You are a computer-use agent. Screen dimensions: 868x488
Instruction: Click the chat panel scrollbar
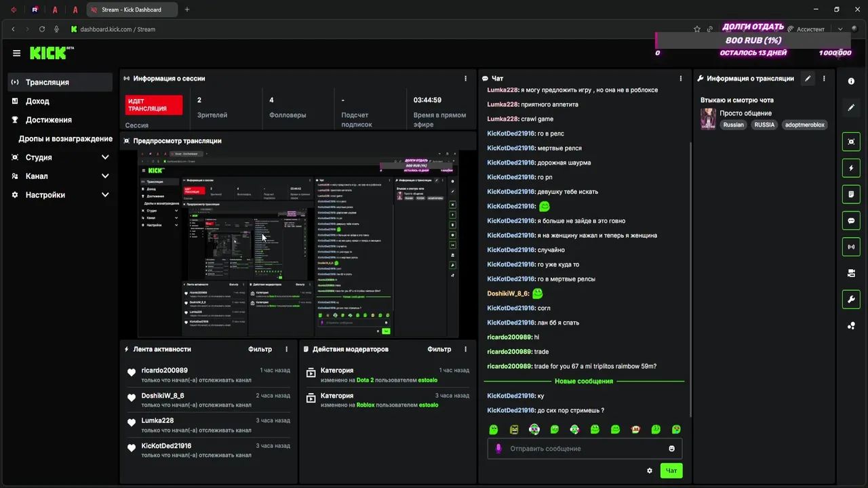(690, 278)
